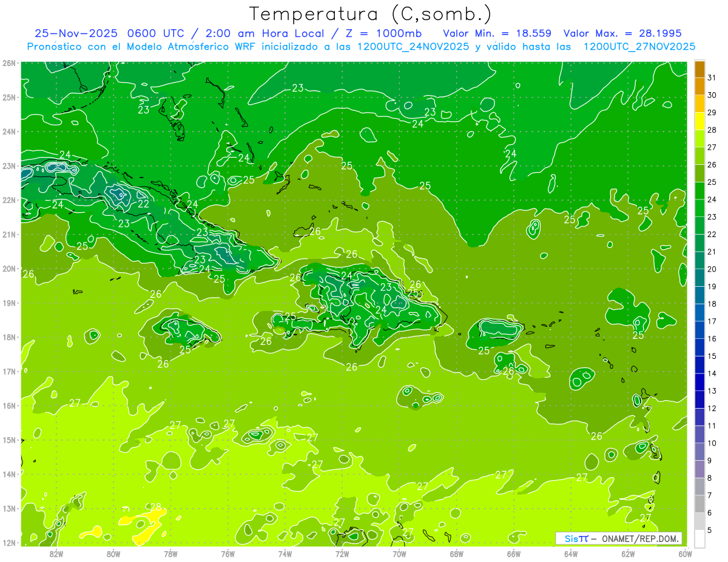
Task: Click the title "Temperatura (C,somb.)"
Action: 371,14
